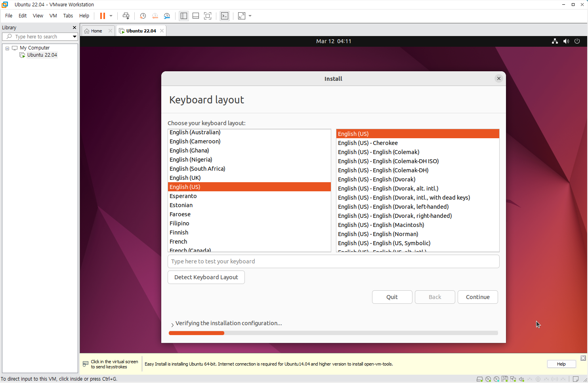The height and width of the screenshot is (383, 588).
Task: Click the hard disk status icon
Action: coord(479,379)
